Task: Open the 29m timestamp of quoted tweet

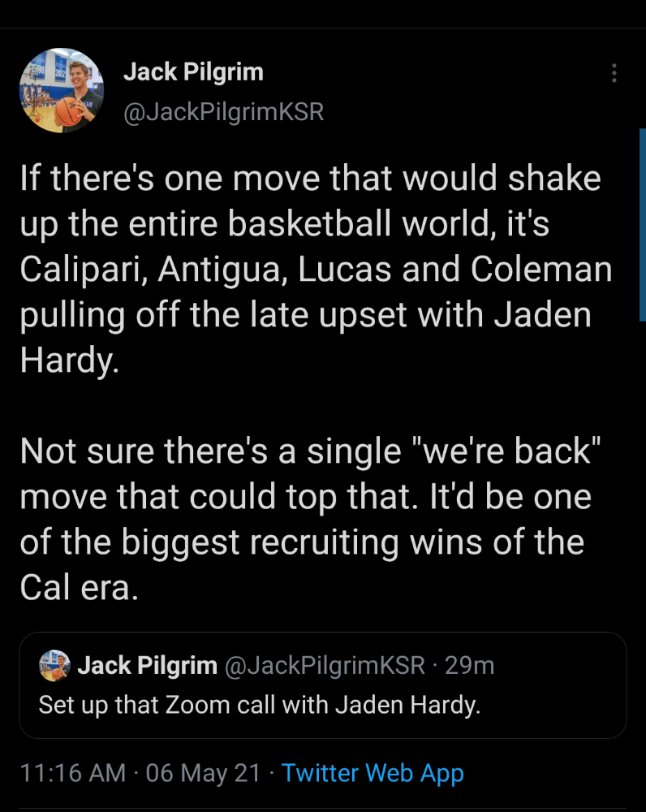Action: pyautogui.click(x=470, y=667)
